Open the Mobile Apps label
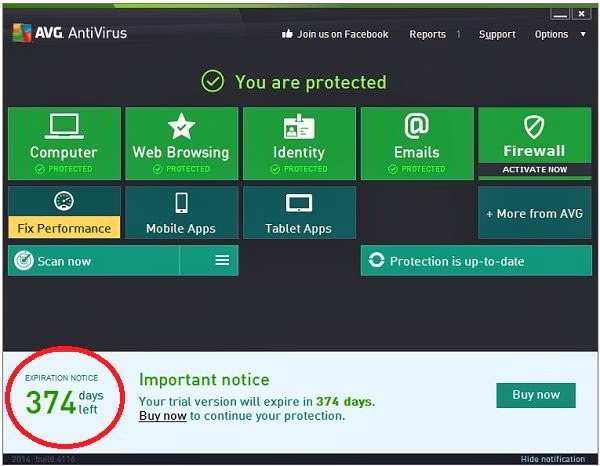 tap(181, 228)
